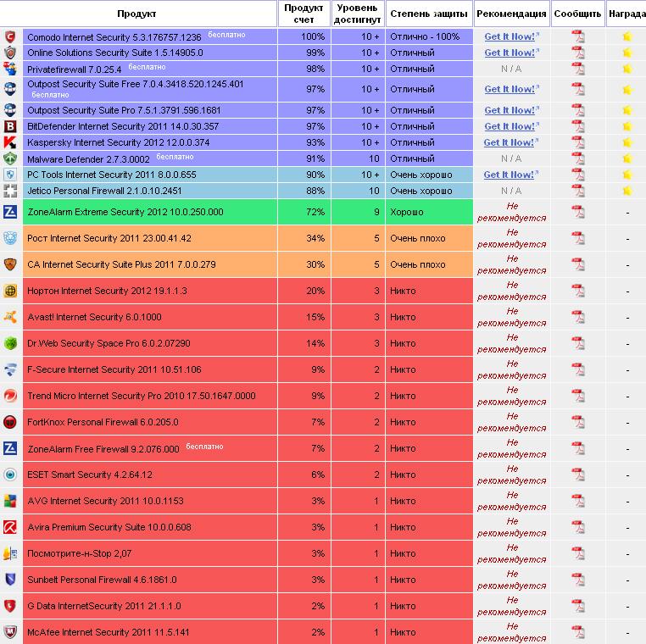Select Jetico Personal Firewall 2.1.0.10.2451 name
This screenshot has height=644, width=646.
[x=104, y=191]
